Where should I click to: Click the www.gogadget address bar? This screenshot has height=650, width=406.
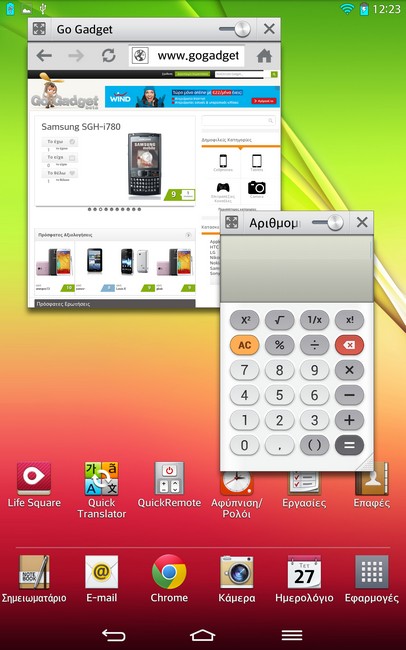tap(187, 56)
